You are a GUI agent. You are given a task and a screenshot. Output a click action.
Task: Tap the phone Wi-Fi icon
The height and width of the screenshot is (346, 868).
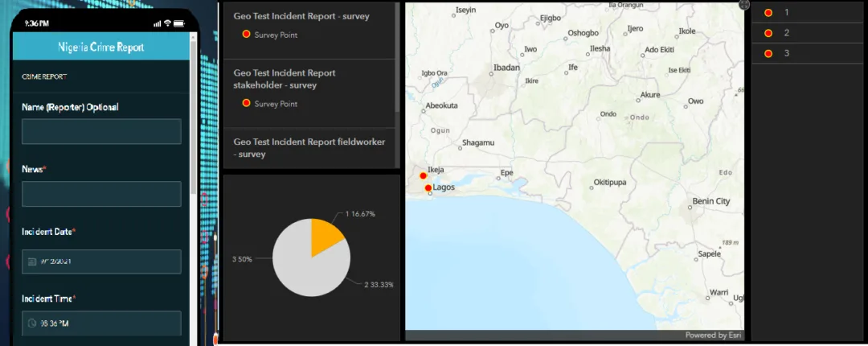pyautogui.click(x=168, y=24)
